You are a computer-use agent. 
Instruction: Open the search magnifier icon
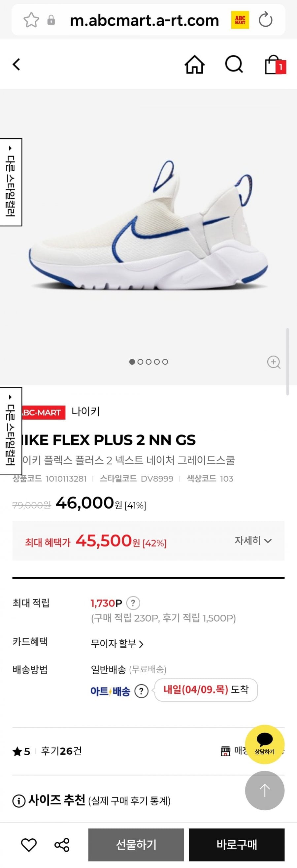tap(234, 64)
